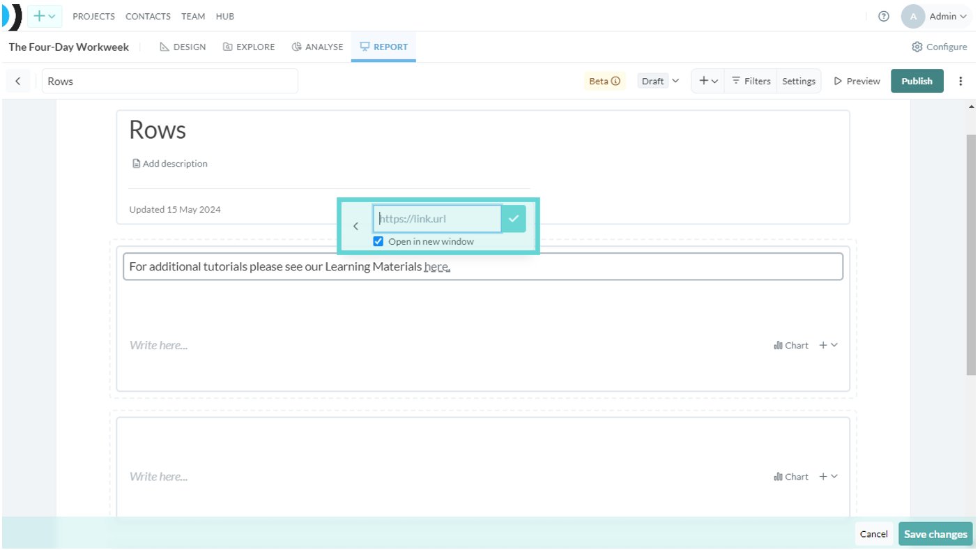Switch to the REPORT tab

tap(383, 47)
